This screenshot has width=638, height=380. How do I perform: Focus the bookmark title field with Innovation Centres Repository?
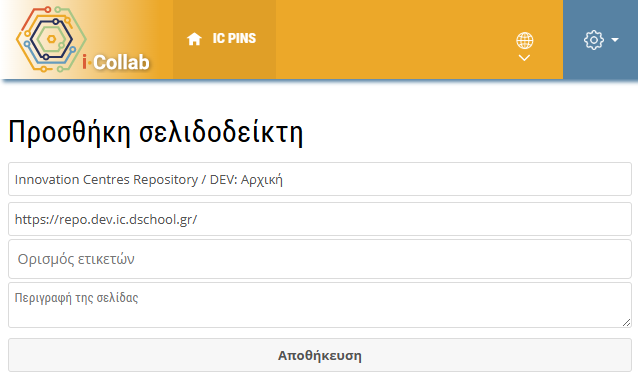click(x=320, y=179)
